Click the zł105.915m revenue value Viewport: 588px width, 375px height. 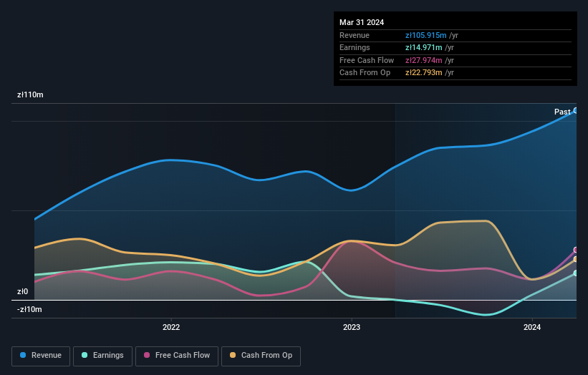425,35
